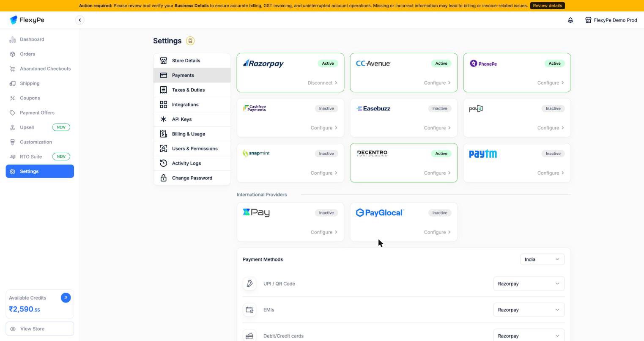Image resolution: width=644 pixels, height=341 pixels.
Task: Collapse the sidebar with the chevron button
Action: click(79, 20)
